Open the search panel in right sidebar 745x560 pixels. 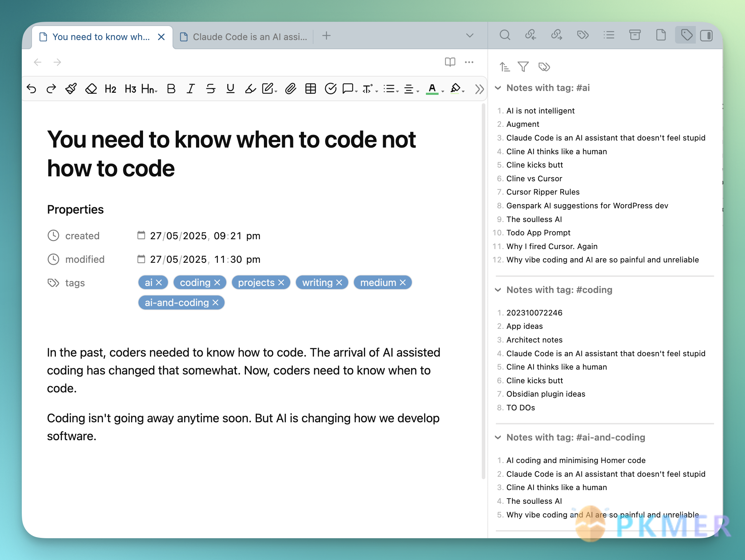click(x=505, y=35)
